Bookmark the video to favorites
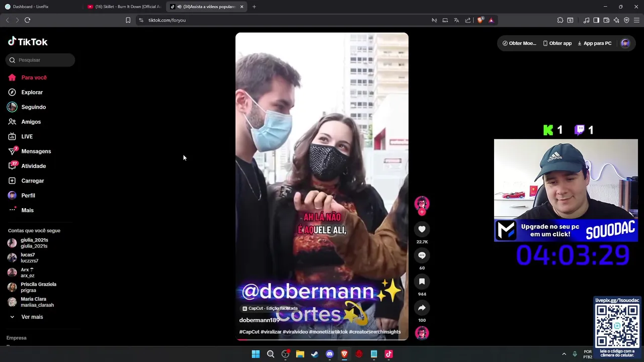The image size is (644, 362). pyautogui.click(x=422, y=282)
